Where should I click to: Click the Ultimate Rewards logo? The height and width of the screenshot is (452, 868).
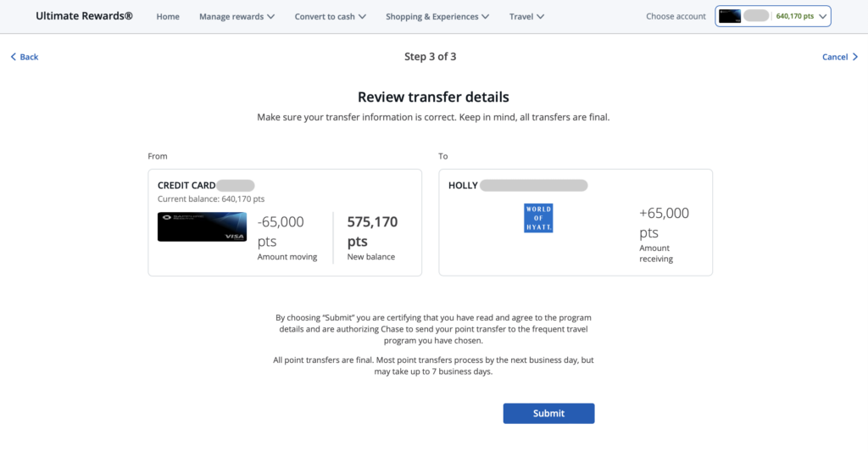[84, 16]
